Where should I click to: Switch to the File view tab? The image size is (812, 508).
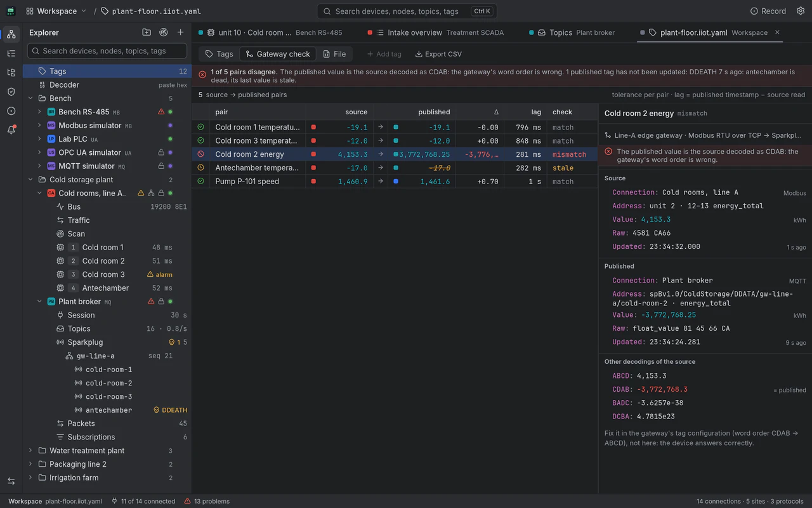334,54
